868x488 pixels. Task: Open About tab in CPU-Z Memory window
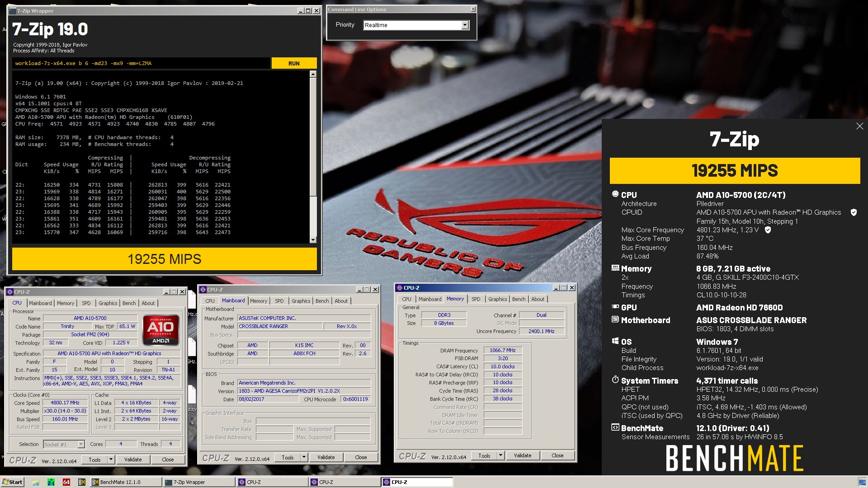(x=538, y=299)
